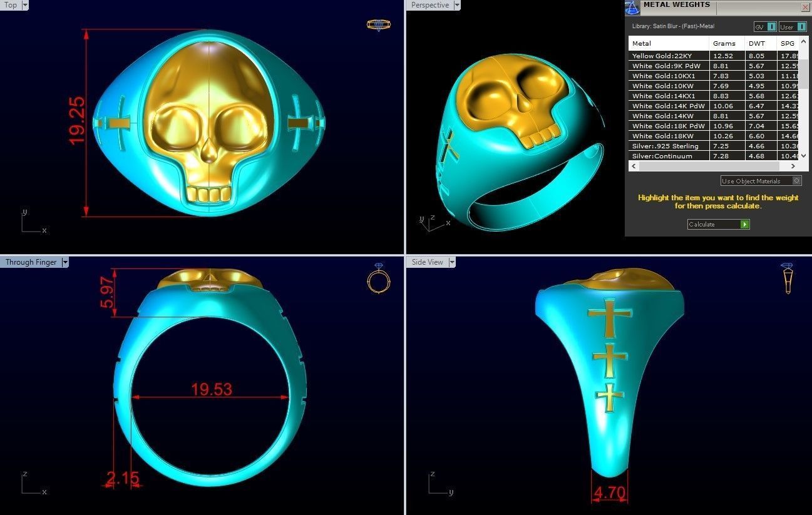Click the 8.05 DWT value for Yellow Gold
812x515 pixels.
(x=756, y=56)
